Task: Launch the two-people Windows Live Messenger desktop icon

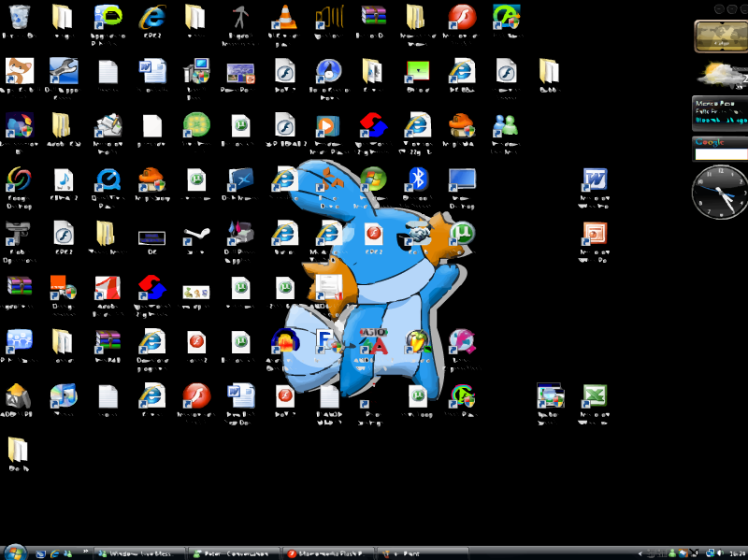Action: point(506,126)
